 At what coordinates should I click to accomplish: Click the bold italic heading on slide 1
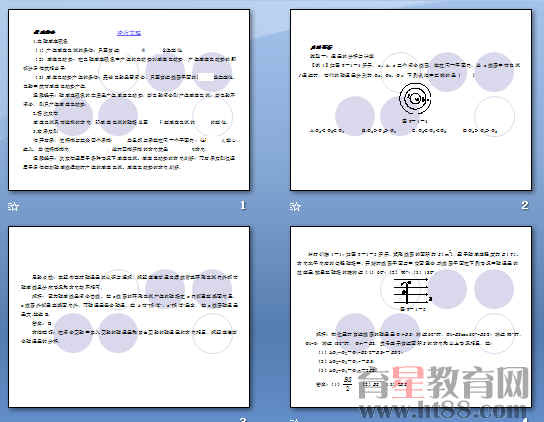pos(44,32)
